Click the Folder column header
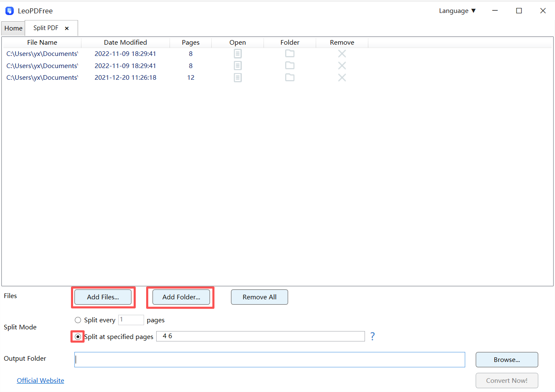Viewport: 555px width, 392px height. point(290,43)
